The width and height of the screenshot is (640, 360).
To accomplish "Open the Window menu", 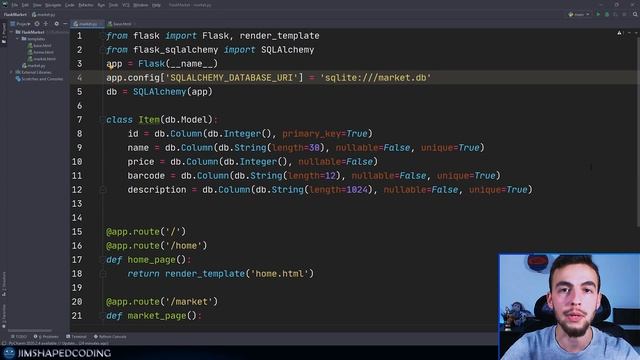I will tap(141, 5).
